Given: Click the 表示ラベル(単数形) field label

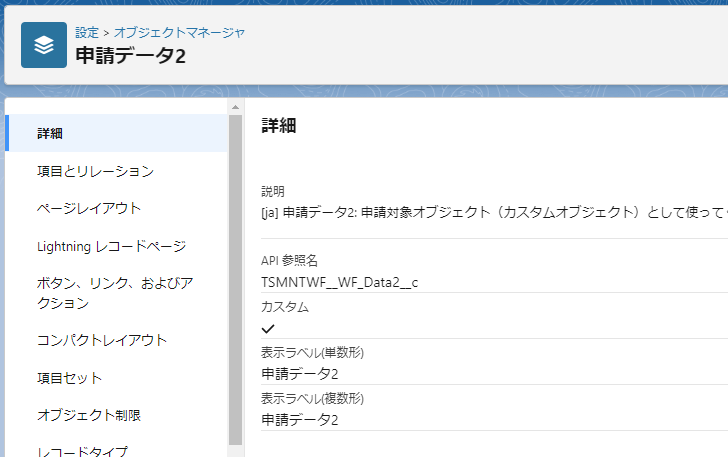Looking at the screenshot, I should point(312,353).
